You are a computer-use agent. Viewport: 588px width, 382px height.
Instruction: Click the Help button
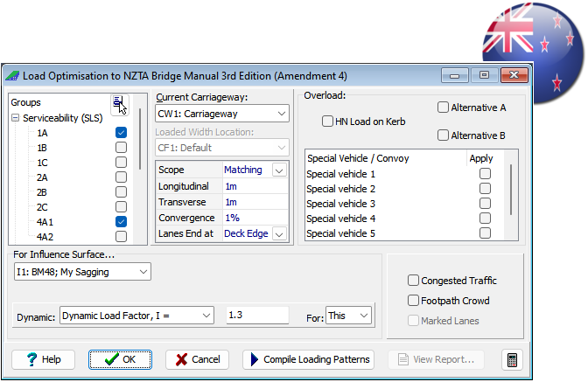[44, 360]
